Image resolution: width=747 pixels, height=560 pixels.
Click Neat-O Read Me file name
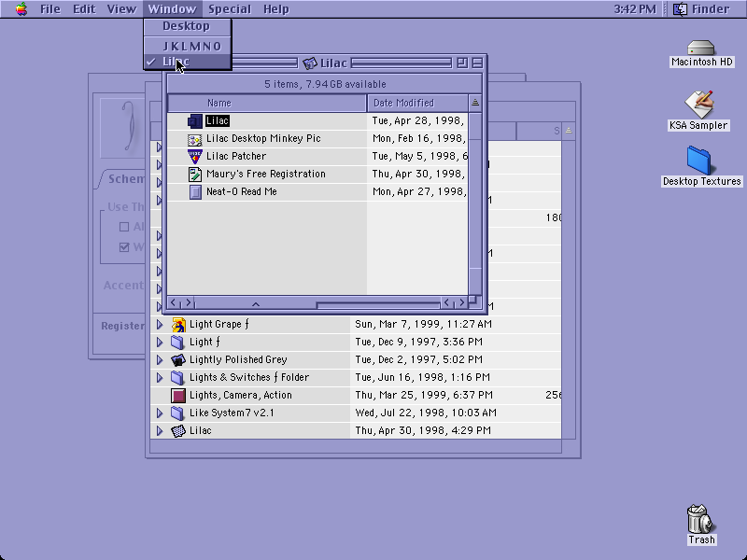(x=242, y=192)
